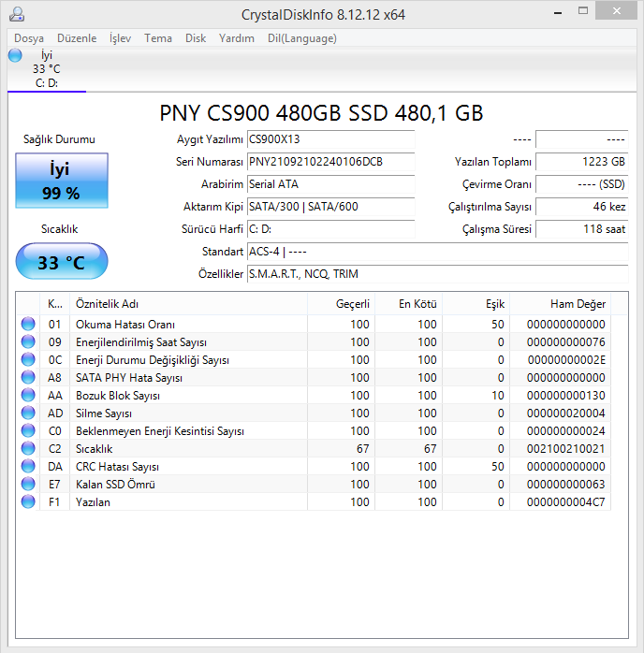This screenshot has width=644, height=653.
Task: Click status orb for SATA PHY Hata Sayısı row
Action: pyautogui.click(x=28, y=377)
